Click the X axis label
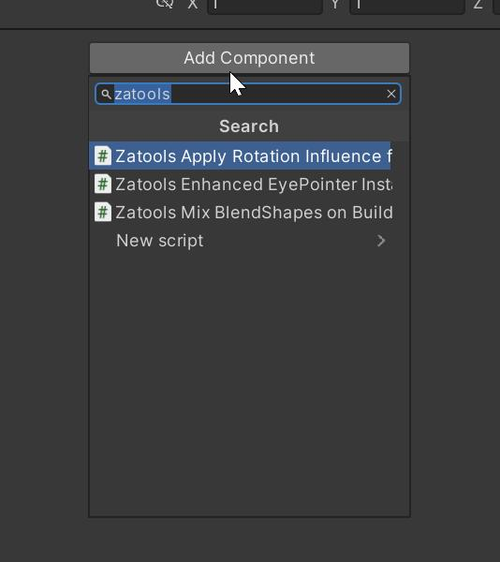The width and height of the screenshot is (500, 562). (x=193, y=4)
